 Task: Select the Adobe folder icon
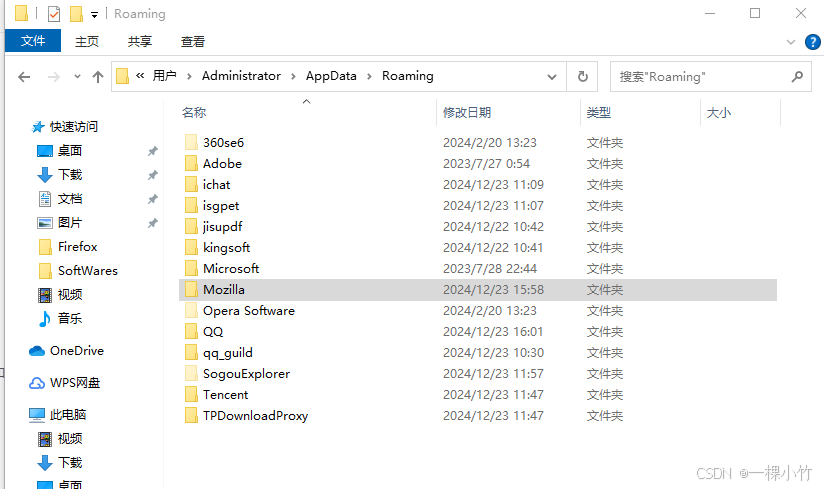point(191,163)
